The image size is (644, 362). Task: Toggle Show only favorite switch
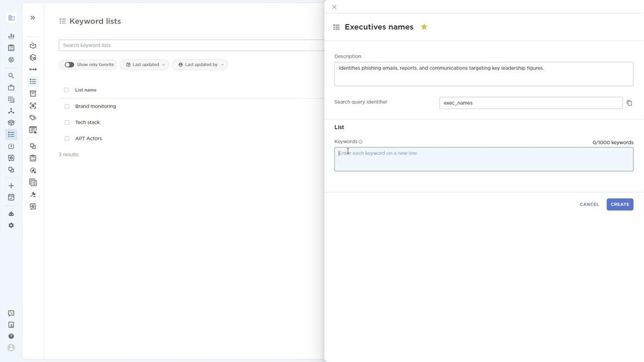coord(69,64)
